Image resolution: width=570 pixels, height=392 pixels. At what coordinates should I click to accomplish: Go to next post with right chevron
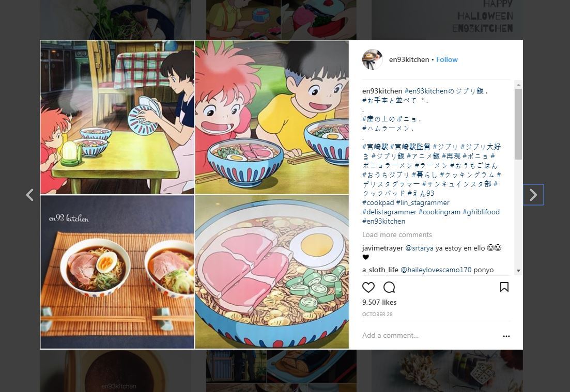coord(533,195)
